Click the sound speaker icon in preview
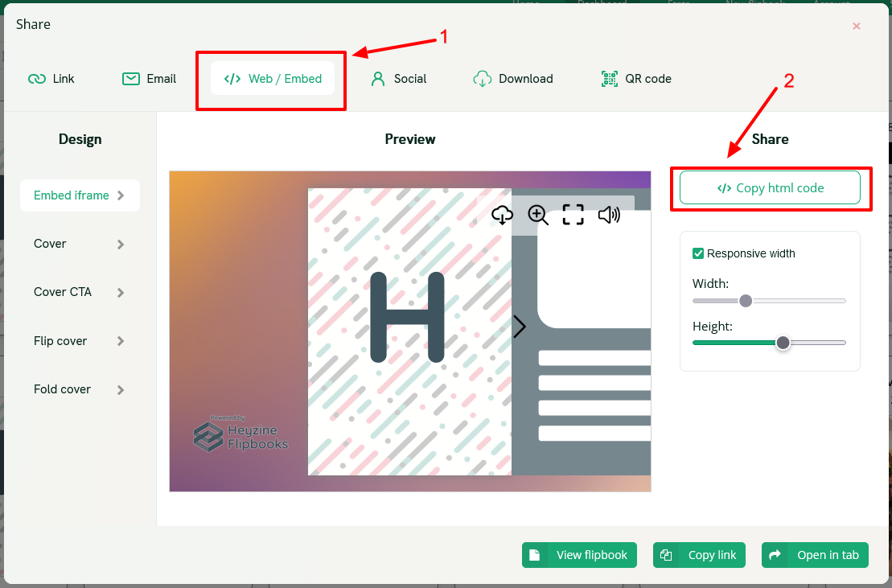892x588 pixels. [x=609, y=215]
